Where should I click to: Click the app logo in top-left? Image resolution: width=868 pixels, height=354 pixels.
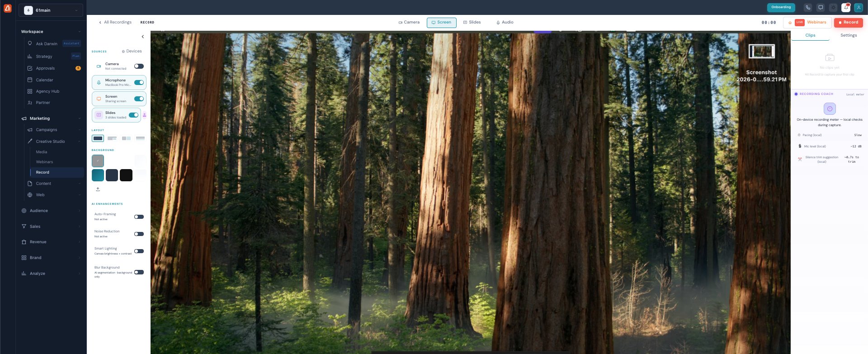coord(7,8)
